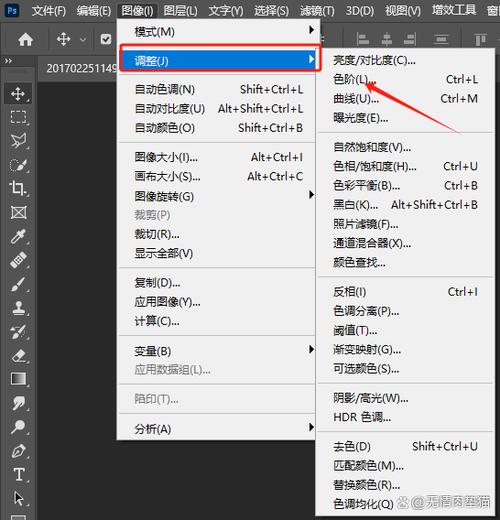This screenshot has width=500, height=520.
Task: Choose 曝光度(E)... adjustment
Action: pyautogui.click(x=405, y=118)
